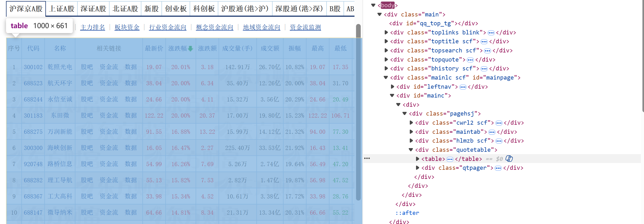This screenshot has width=644, height=224.
Task: Open 地域资金流向 link
Action: point(262,27)
